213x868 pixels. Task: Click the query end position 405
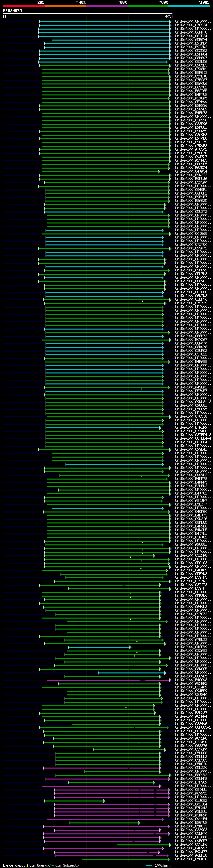tap(168, 16)
